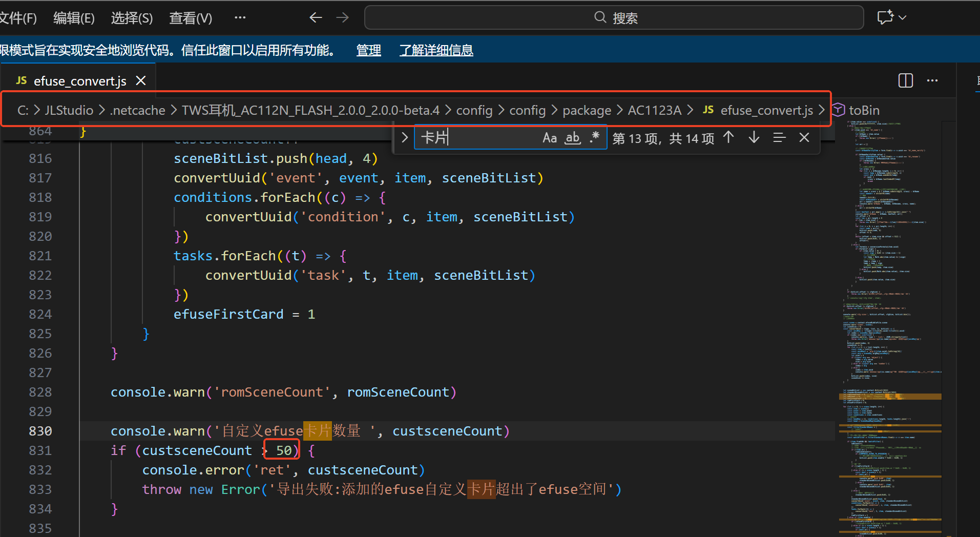Go forward with the right arrow
The image size is (980, 537).
342,18
